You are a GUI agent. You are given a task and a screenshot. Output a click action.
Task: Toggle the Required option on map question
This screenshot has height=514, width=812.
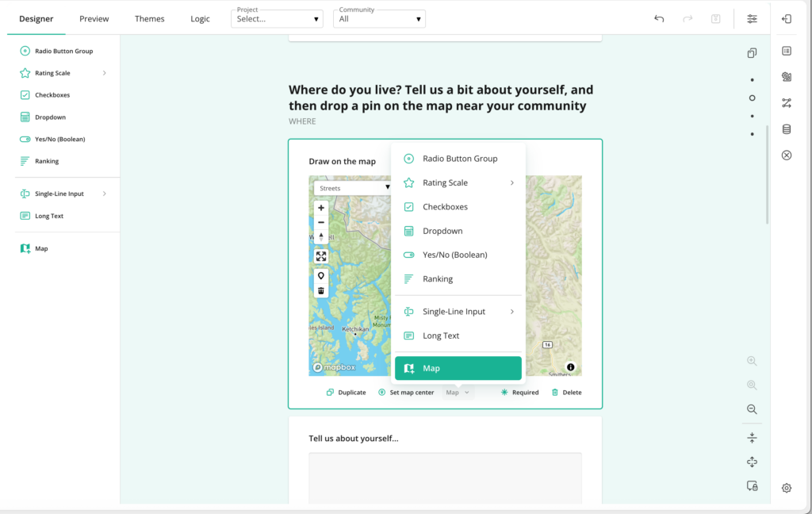(x=519, y=392)
